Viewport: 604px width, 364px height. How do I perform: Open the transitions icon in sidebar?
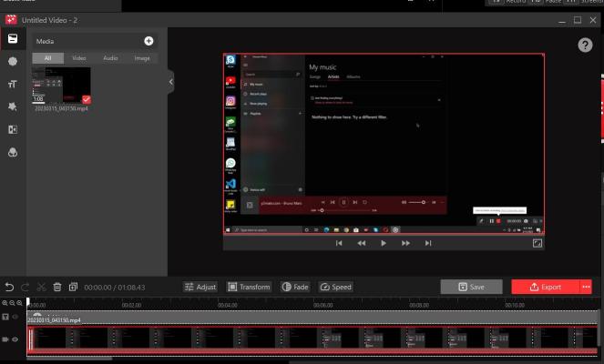click(x=13, y=129)
